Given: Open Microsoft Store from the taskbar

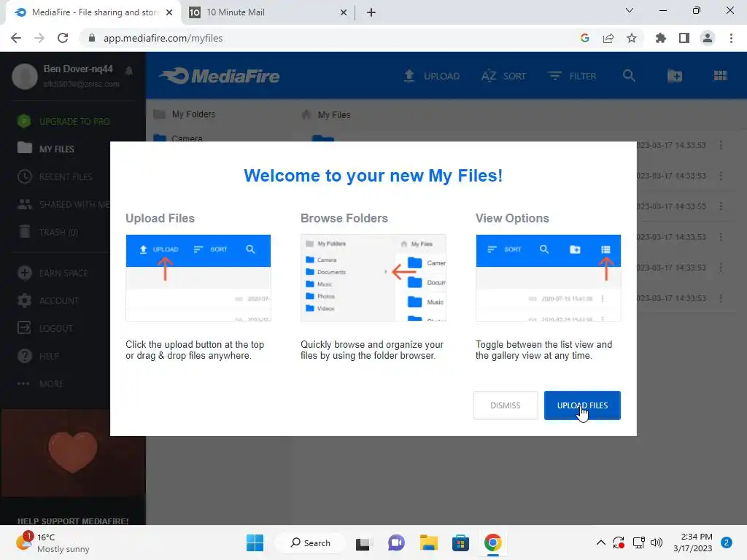Looking at the screenshot, I should (x=461, y=542).
